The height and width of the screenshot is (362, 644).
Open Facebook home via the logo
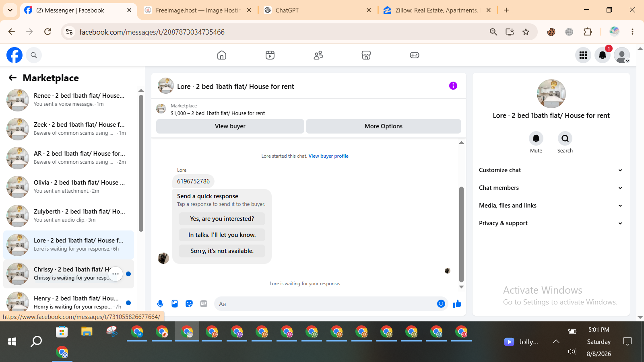pos(14,55)
